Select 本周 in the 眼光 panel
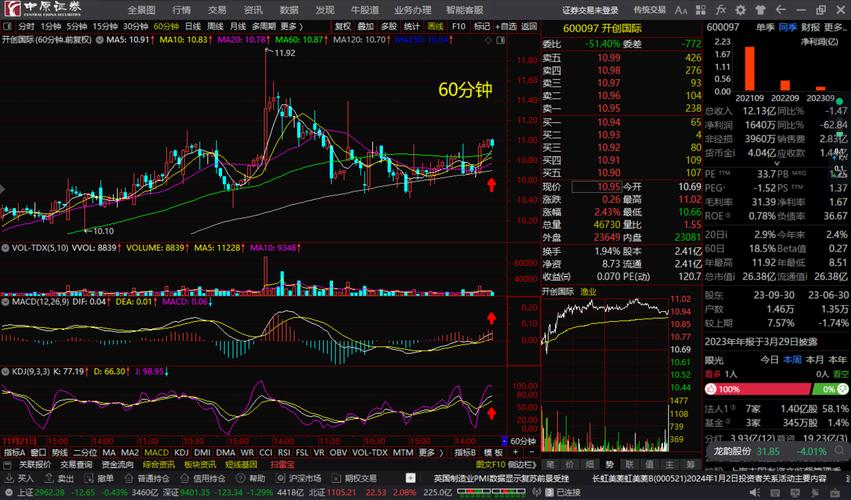The width and height of the screenshot is (851, 500). (x=792, y=359)
